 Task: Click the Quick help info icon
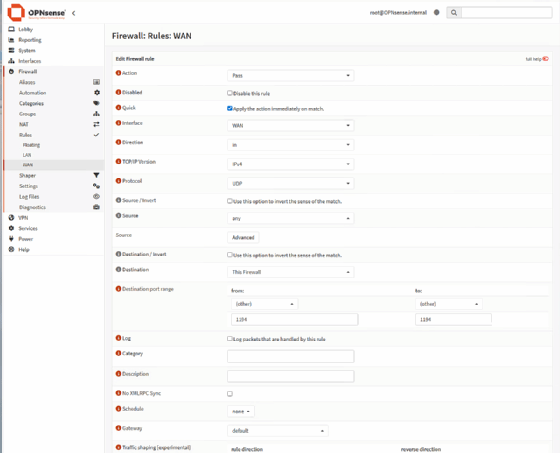pyautogui.click(x=118, y=108)
